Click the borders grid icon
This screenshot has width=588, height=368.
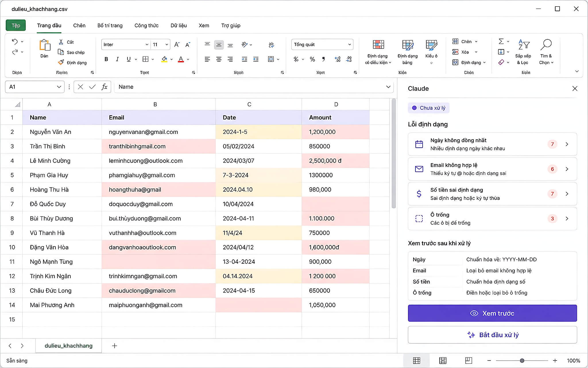pyautogui.click(x=146, y=59)
